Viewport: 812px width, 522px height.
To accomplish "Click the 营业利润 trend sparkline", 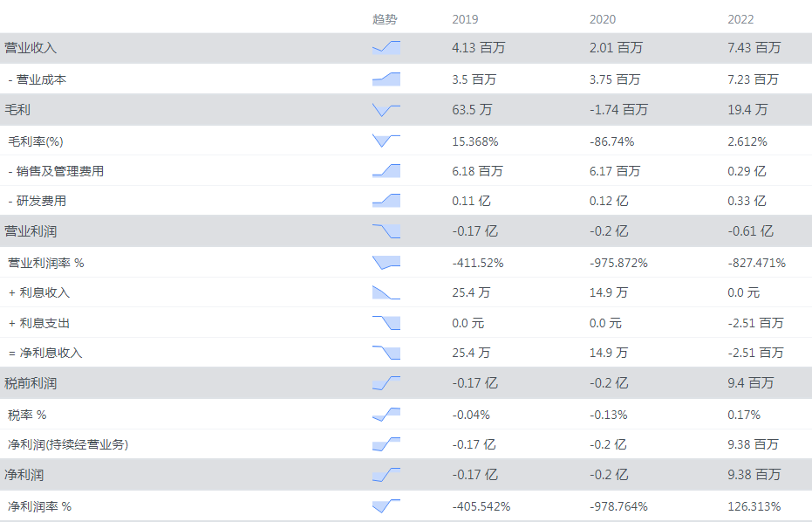I will click(x=386, y=231).
